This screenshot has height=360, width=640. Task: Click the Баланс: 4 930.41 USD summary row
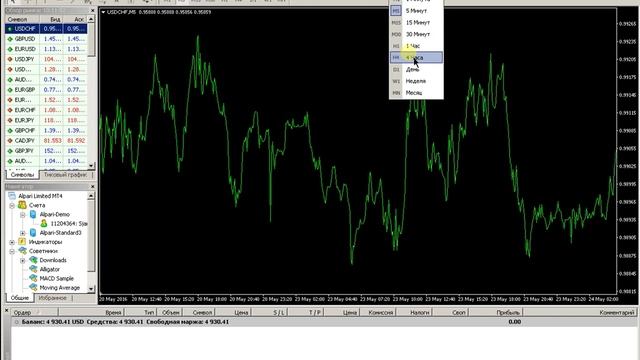pos(324,322)
